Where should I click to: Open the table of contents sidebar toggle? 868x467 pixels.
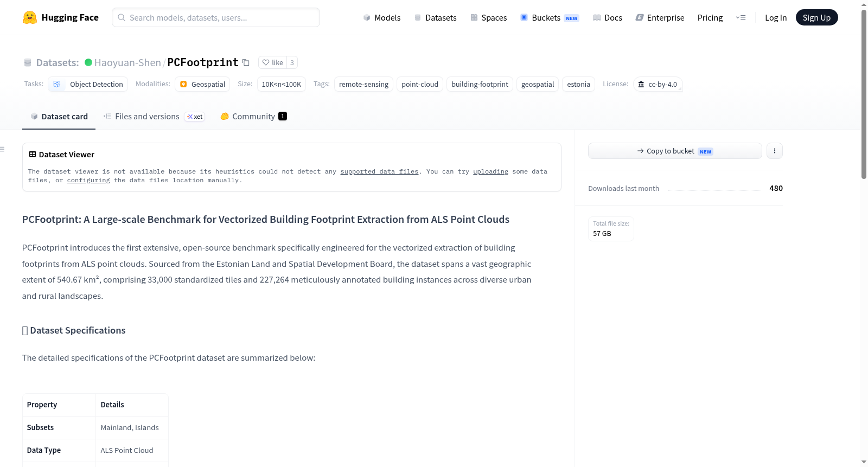3,149
